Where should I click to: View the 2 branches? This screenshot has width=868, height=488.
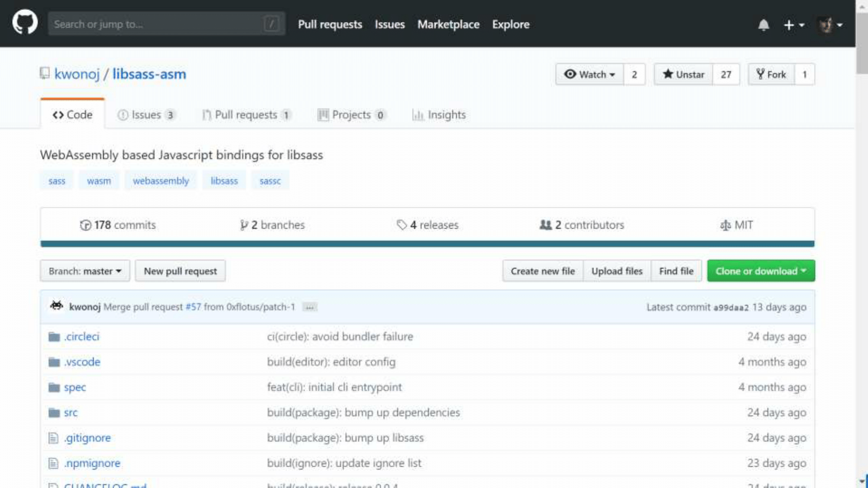[272, 225]
